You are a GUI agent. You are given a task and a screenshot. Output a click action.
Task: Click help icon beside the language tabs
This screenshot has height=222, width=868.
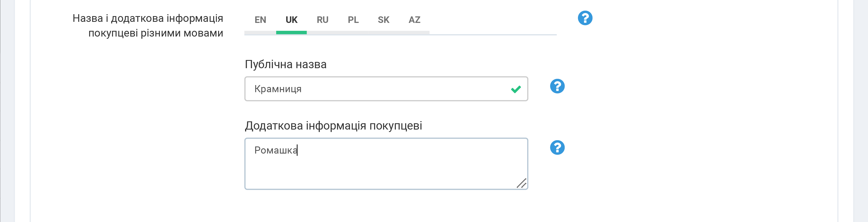pos(585,18)
